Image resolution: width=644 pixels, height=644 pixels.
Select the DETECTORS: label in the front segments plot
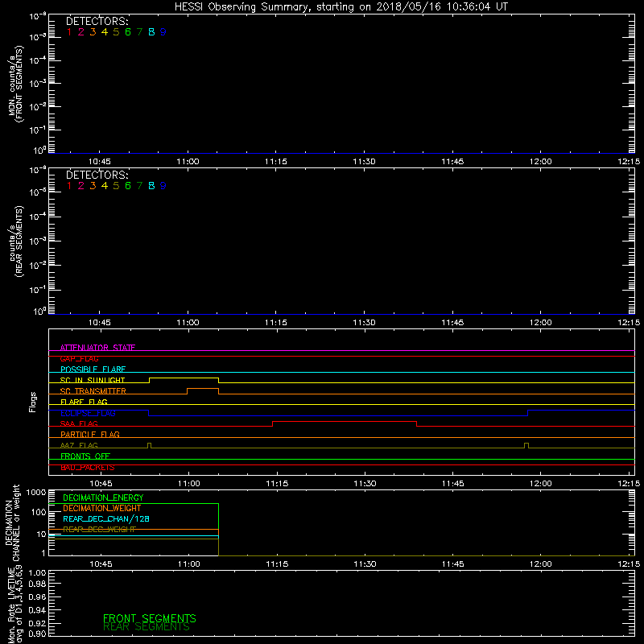(97, 22)
